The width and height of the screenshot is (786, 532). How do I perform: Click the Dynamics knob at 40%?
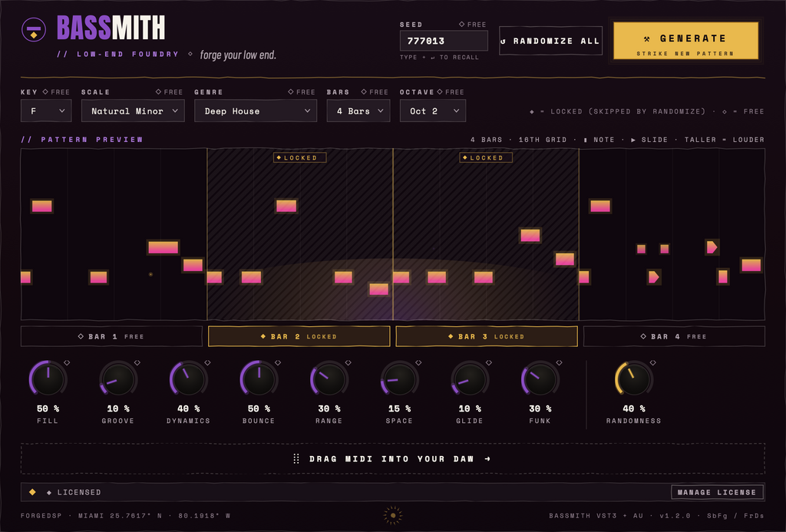[189, 379]
